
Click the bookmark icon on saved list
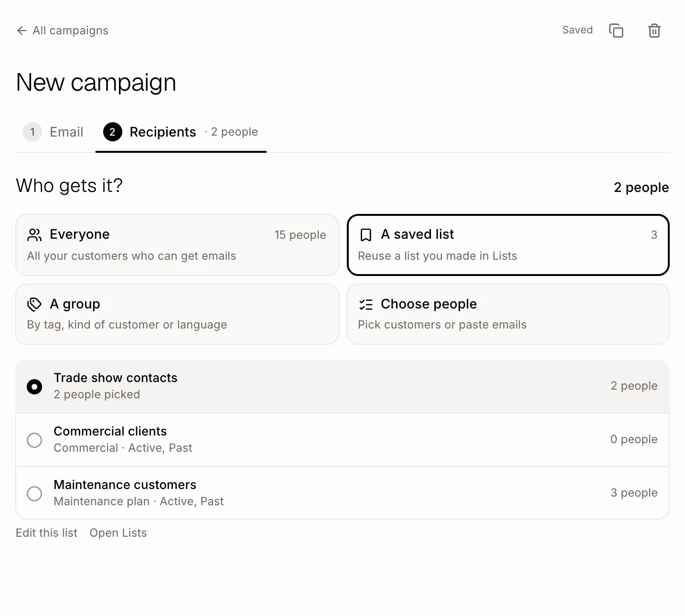[x=366, y=235]
